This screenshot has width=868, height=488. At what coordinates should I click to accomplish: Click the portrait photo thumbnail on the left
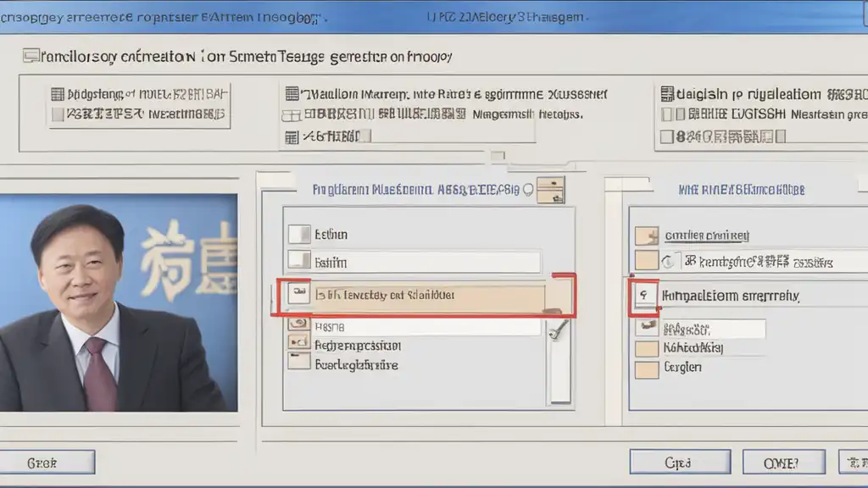(119, 302)
